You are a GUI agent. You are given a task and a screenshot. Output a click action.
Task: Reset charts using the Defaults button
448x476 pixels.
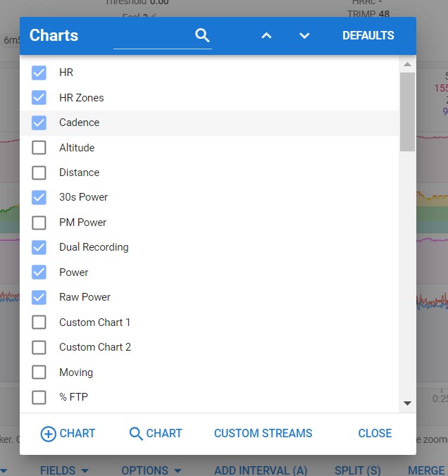click(x=368, y=36)
